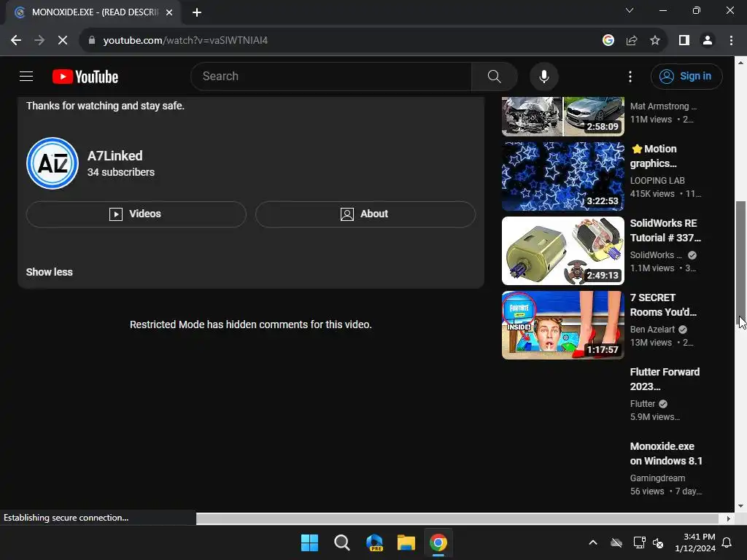Open the Mat Armstrong car video thumbnail

[x=562, y=116]
